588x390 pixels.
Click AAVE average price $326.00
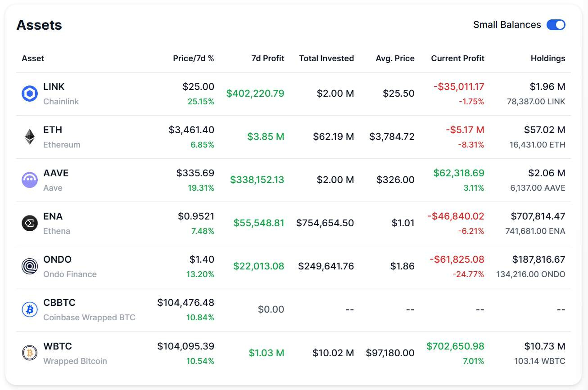click(395, 180)
